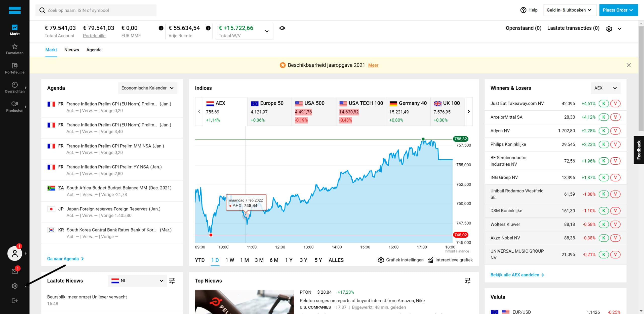Open Economische Kalender dropdown
This screenshot has height=314, width=644.
[x=148, y=88]
